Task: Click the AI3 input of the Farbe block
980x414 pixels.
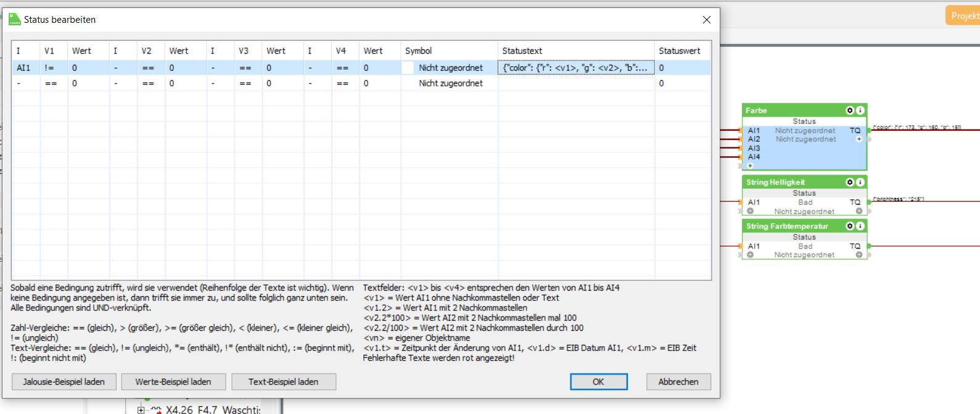Action: [x=754, y=148]
